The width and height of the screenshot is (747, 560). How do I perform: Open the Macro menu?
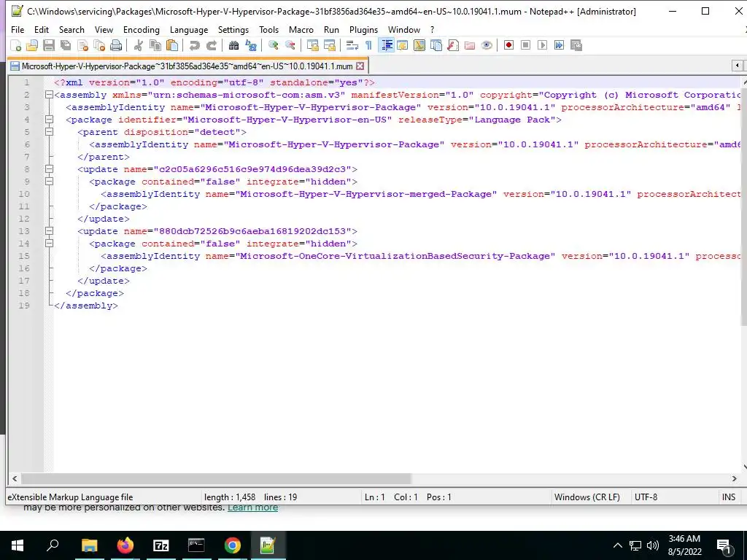(x=301, y=29)
